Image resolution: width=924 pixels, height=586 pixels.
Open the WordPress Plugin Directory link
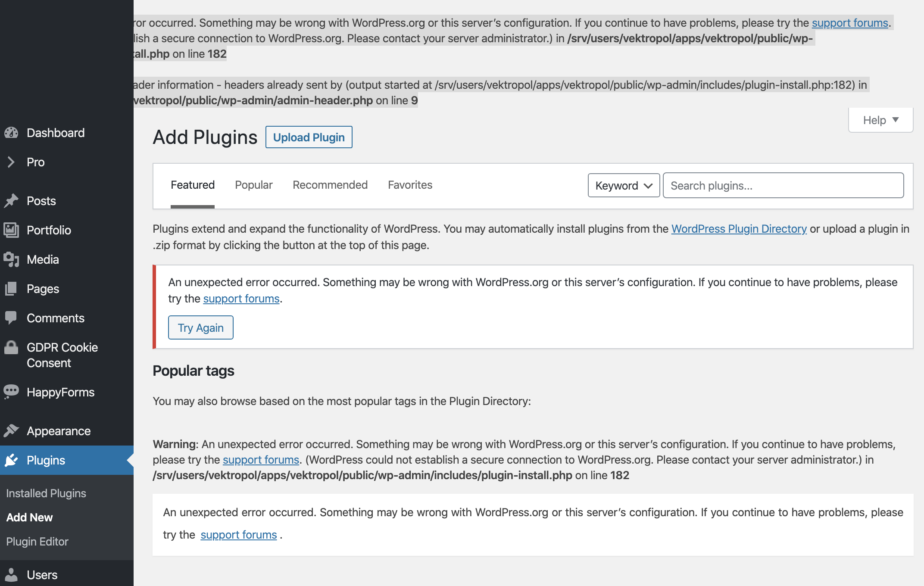(x=739, y=229)
